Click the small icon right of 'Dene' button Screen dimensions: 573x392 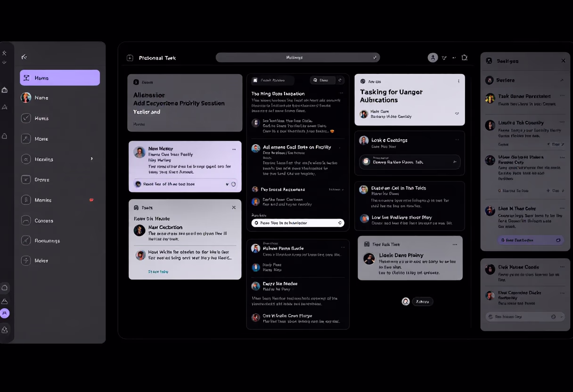click(x=341, y=80)
